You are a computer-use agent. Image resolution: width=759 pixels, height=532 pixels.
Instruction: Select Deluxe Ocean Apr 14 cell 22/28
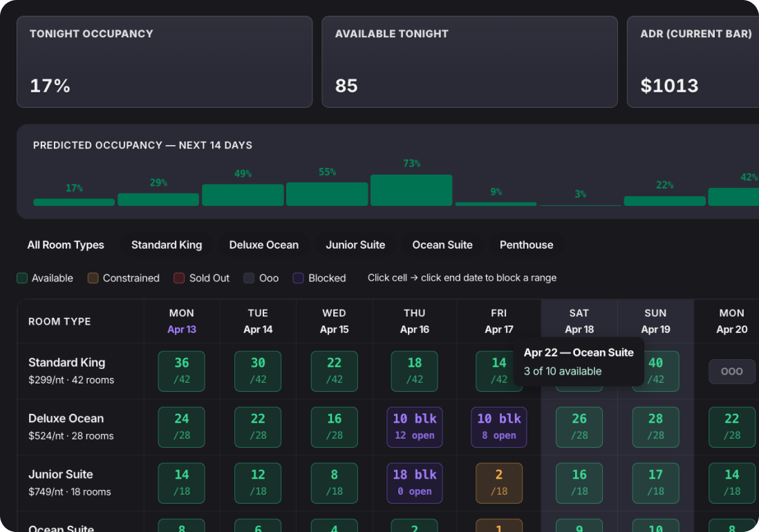click(x=258, y=427)
